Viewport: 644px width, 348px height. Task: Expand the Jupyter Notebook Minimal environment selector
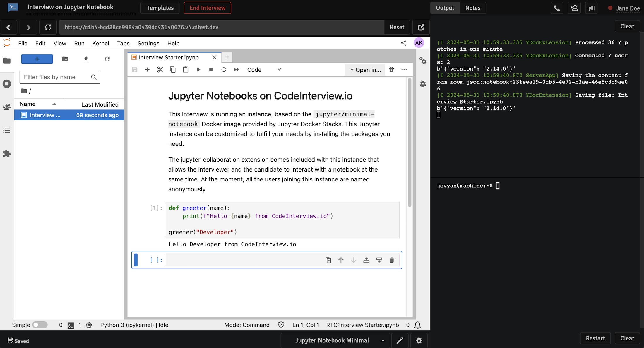click(336, 340)
